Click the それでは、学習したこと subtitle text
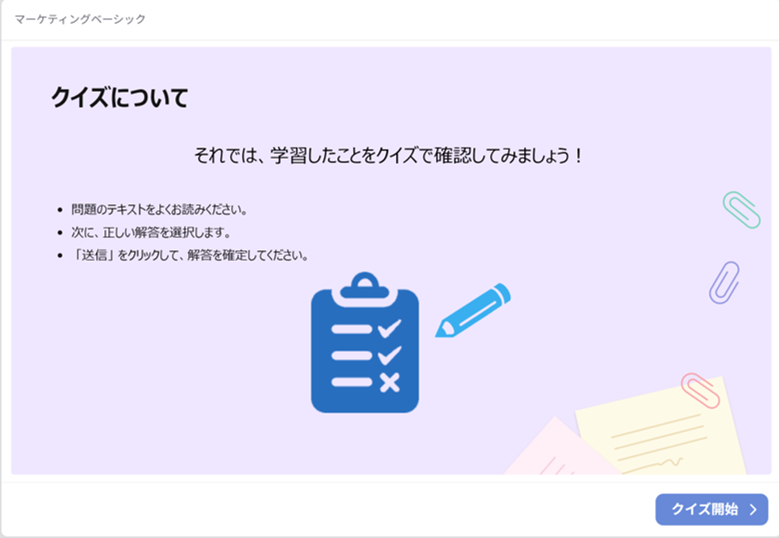This screenshot has height=538, width=779. (x=389, y=155)
